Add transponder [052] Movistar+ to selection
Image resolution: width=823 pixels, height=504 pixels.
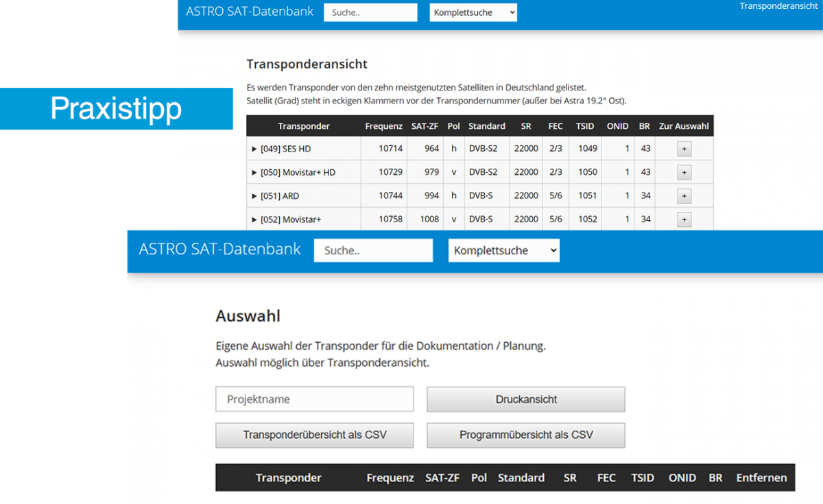(x=684, y=219)
